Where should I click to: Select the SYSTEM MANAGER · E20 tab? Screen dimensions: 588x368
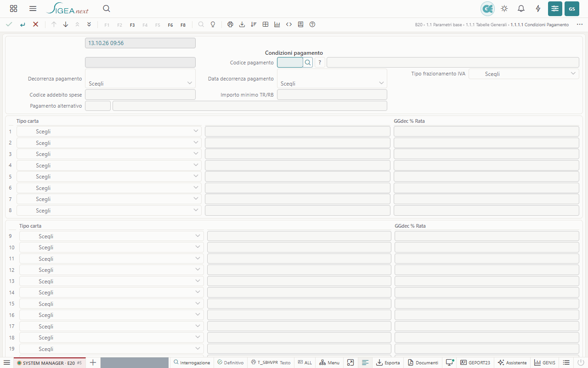coord(49,362)
